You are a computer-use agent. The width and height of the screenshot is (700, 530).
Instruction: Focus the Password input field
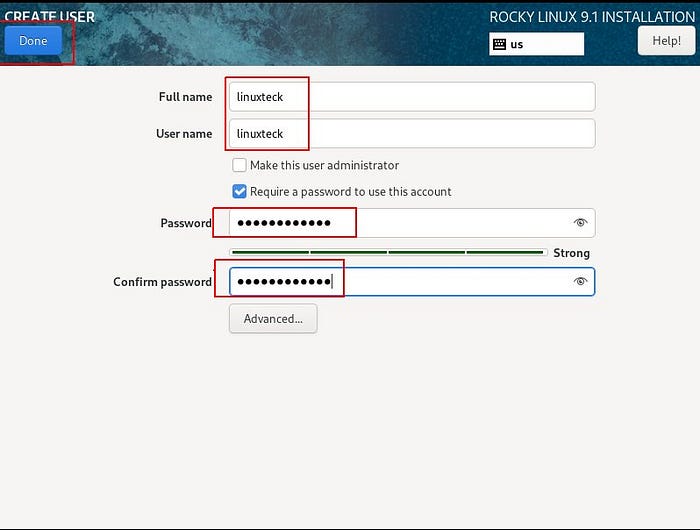click(x=412, y=223)
